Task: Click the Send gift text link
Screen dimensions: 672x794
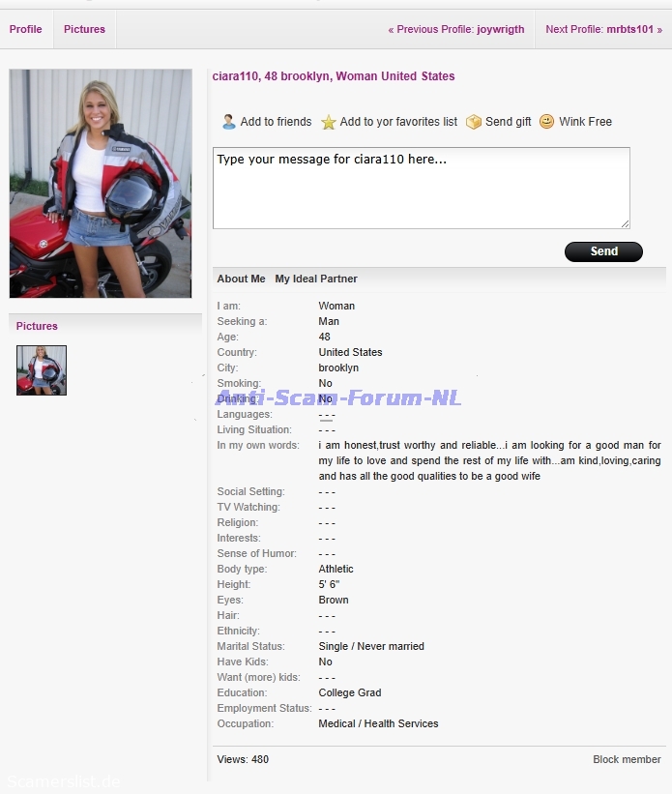Action: [x=508, y=122]
